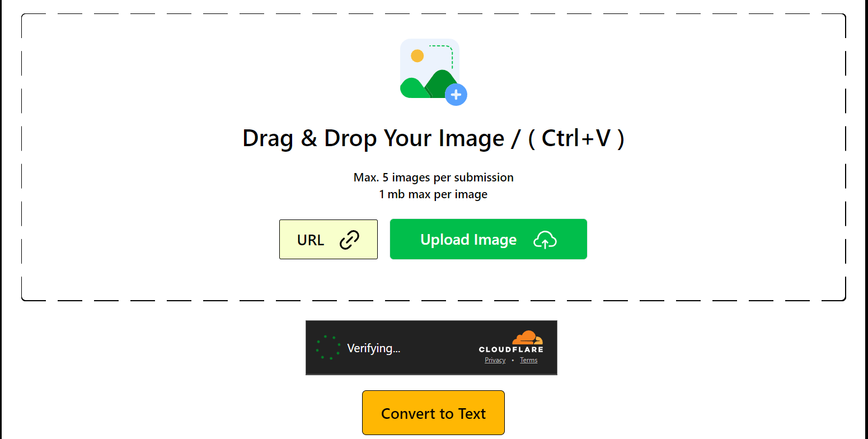Click the 1 mb max per image note
This screenshot has width=868, height=439.
433,194
